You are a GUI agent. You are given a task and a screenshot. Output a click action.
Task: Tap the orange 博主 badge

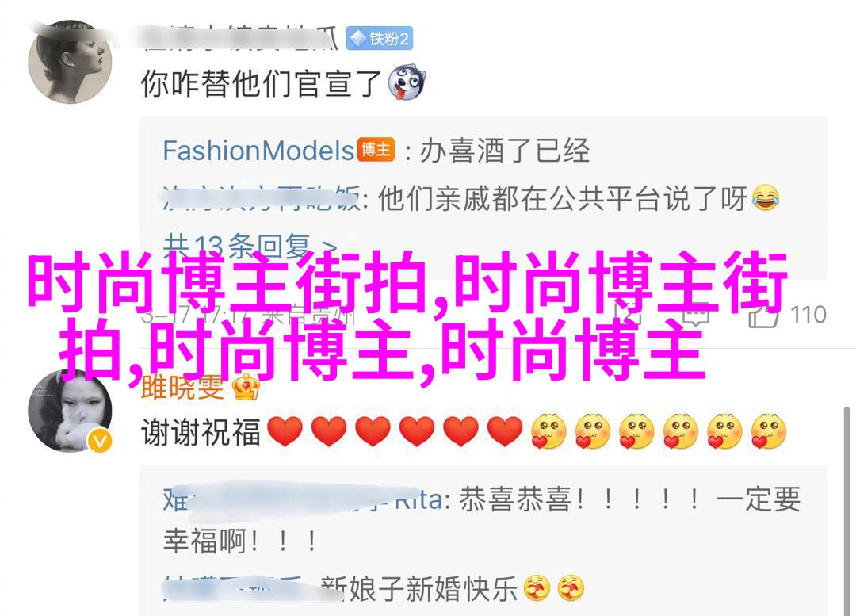[376, 150]
